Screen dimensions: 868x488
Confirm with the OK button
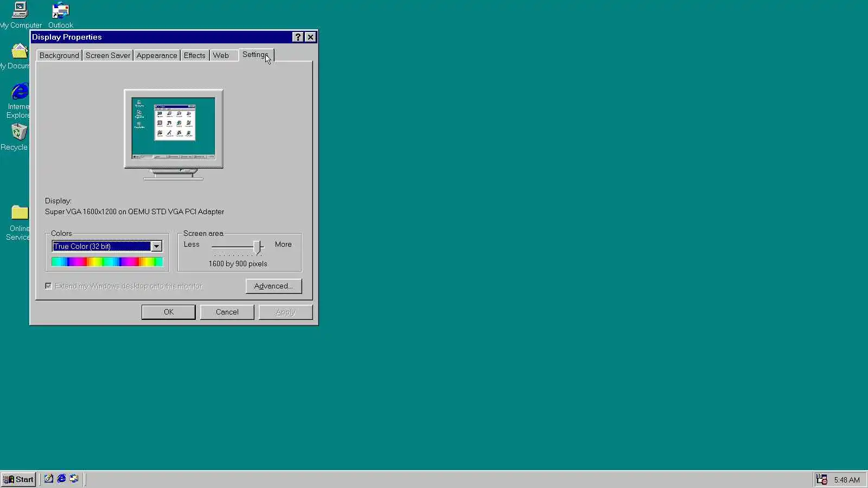tap(169, 312)
